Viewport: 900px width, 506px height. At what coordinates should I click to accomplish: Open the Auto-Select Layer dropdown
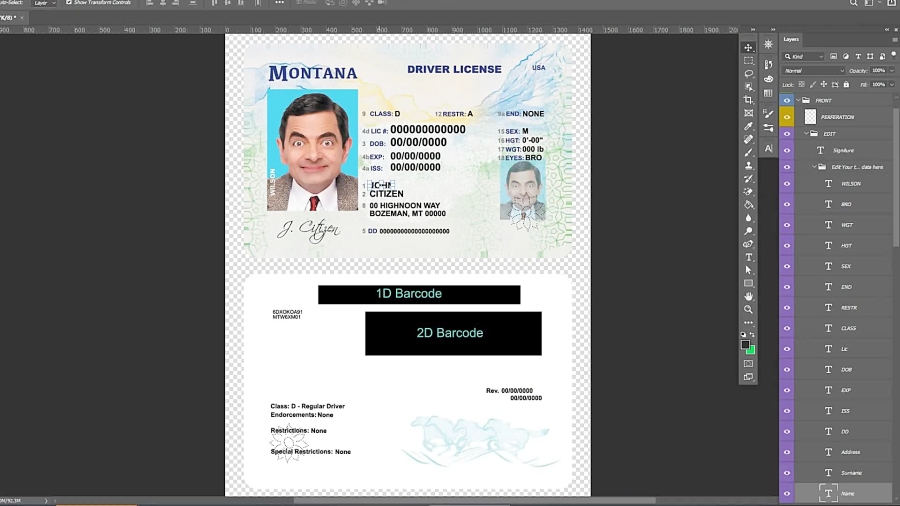pyautogui.click(x=45, y=3)
